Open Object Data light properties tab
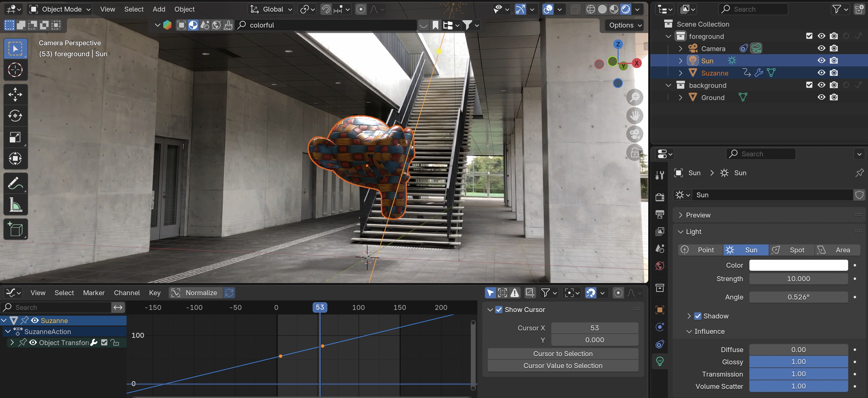Screen dimensions: 868x398 pyautogui.click(x=660, y=361)
